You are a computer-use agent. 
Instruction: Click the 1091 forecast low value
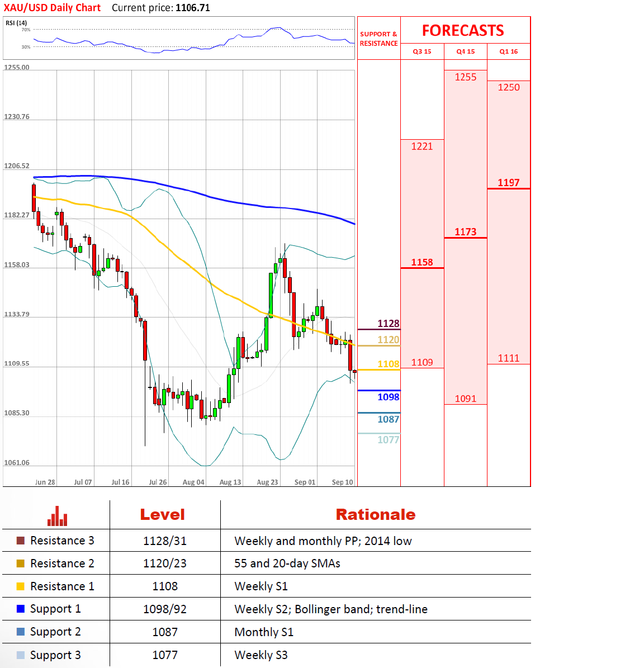pyautogui.click(x=466, y=399)
